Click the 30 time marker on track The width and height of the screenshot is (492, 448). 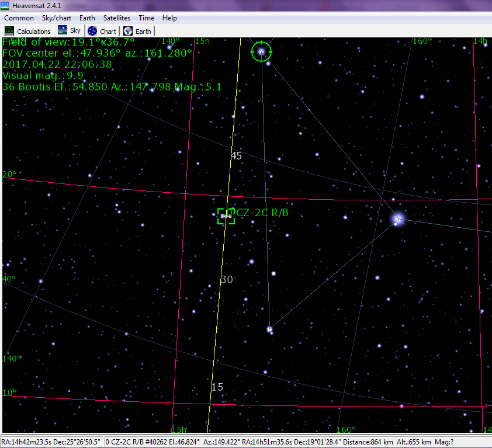pos(227,280)
